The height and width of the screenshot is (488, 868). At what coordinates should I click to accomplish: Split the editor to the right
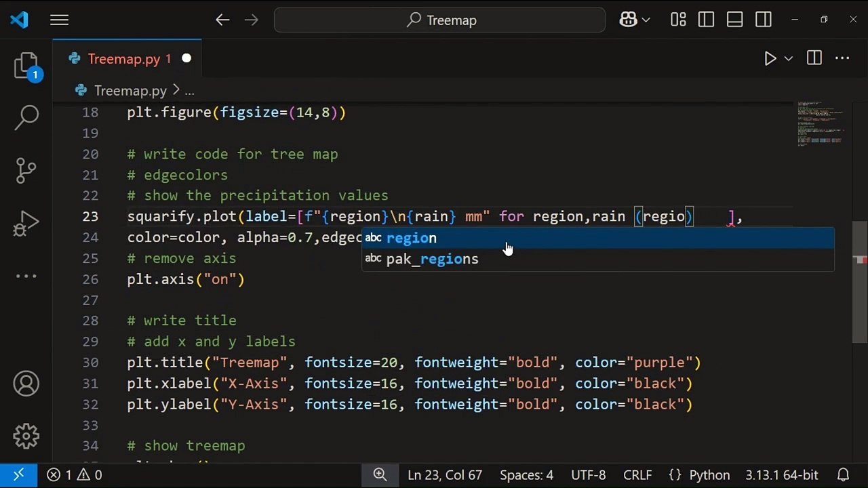click(x=814, y=59)
